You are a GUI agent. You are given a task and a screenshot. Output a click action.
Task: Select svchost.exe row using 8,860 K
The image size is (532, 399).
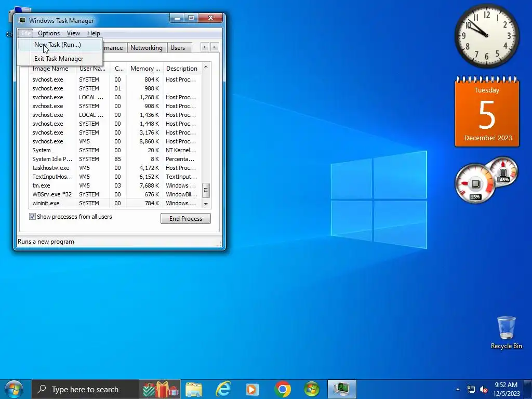pyautogui.click(x=115, y=141)
